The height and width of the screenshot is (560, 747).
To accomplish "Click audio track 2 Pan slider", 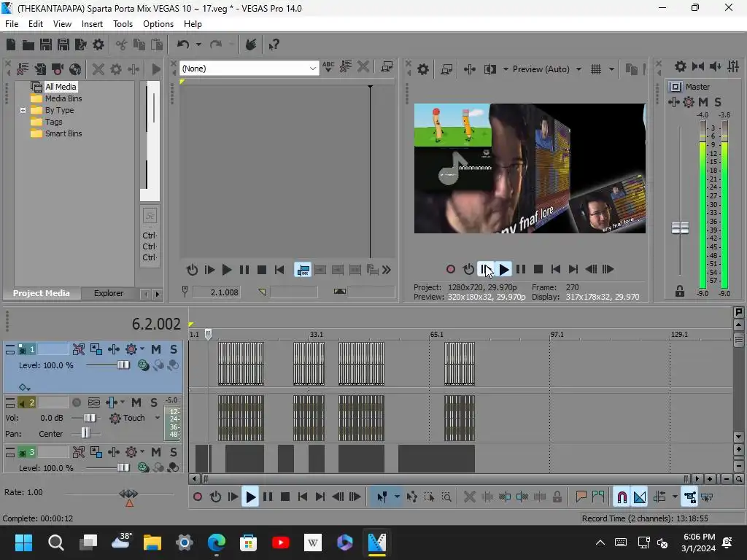I will [85, 433].
